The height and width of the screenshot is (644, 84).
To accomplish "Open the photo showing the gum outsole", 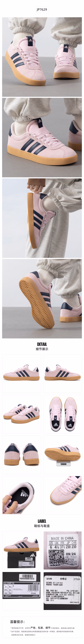I will (x=42, y=298).
